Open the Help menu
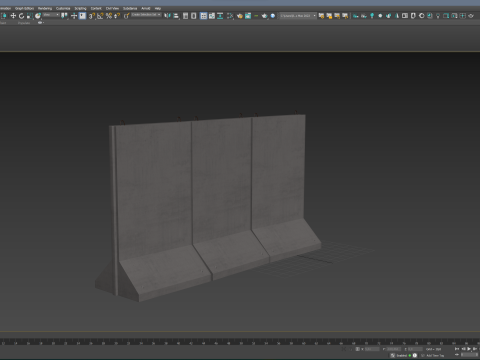The height and width of the screenshot is (360, 480). pos(158,8)
